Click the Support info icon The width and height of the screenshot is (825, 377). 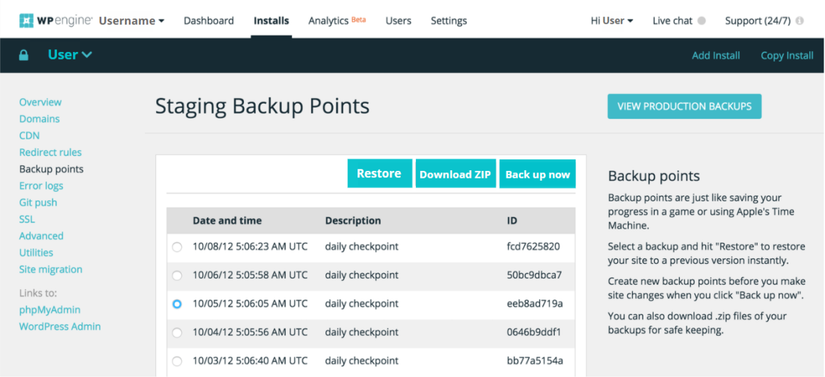pos(800,21)
